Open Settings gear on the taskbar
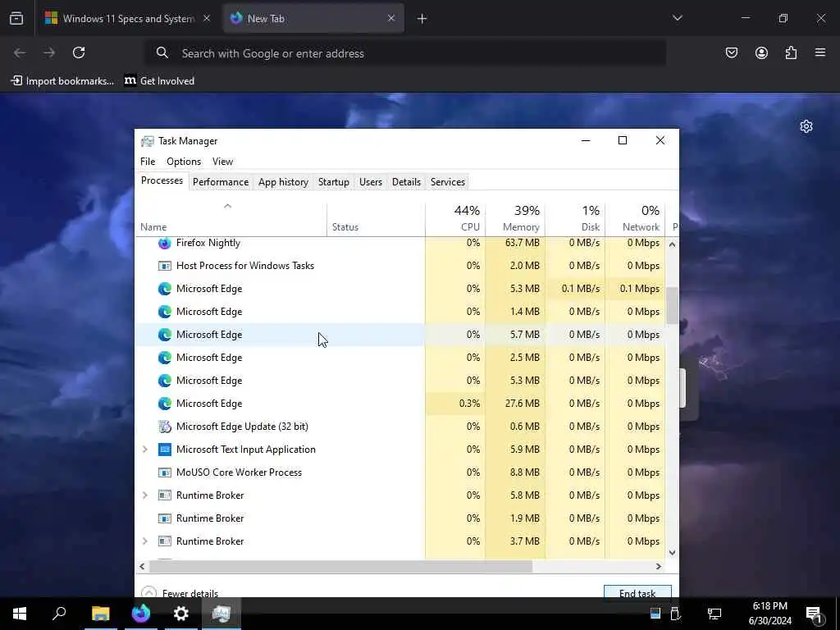Image resolution: width=840 pixels, height=630 pixels. [x=181, y=614]
